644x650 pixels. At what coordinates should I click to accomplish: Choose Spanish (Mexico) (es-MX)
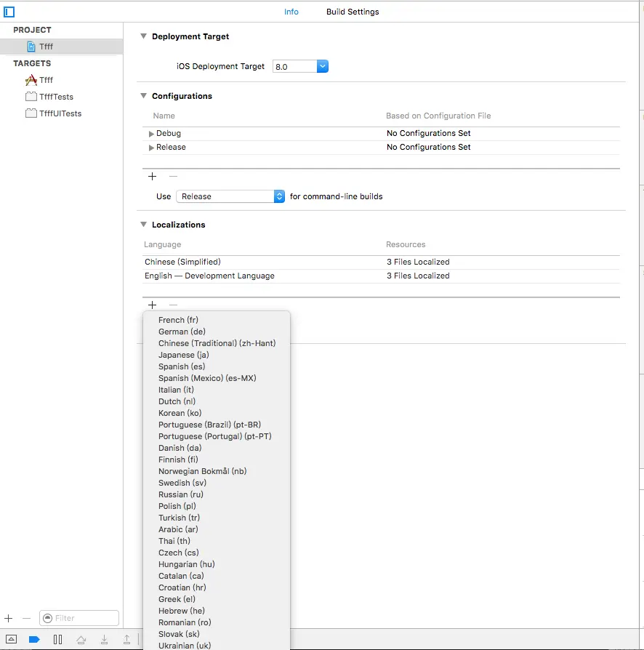tap(217, 378)
